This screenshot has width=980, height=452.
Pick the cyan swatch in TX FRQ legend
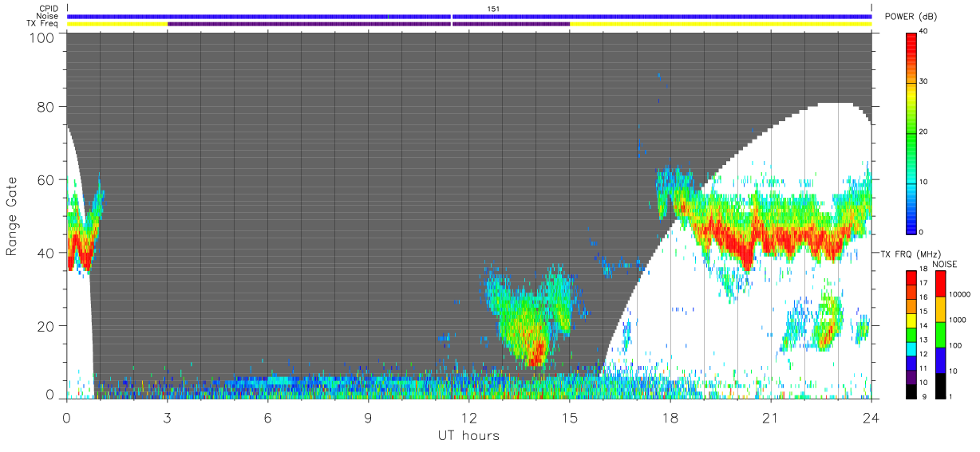[x=912, y=350]
